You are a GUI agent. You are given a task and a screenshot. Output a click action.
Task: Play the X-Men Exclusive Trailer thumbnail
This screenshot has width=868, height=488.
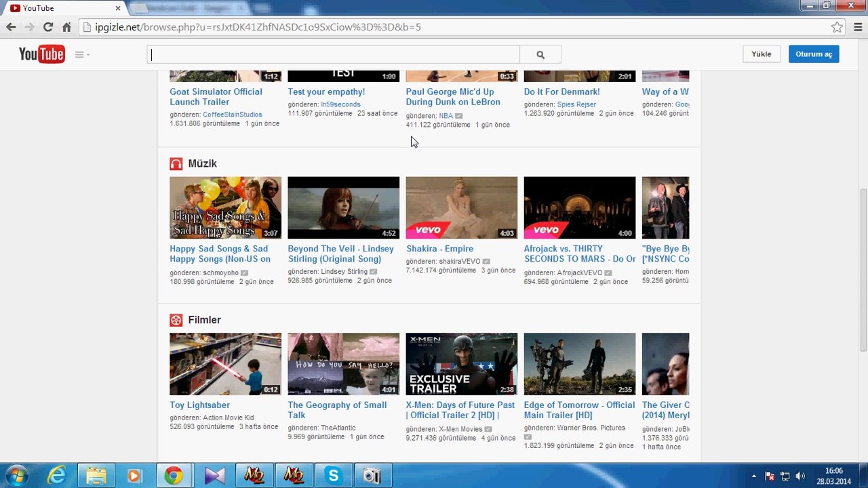[461, 364]
